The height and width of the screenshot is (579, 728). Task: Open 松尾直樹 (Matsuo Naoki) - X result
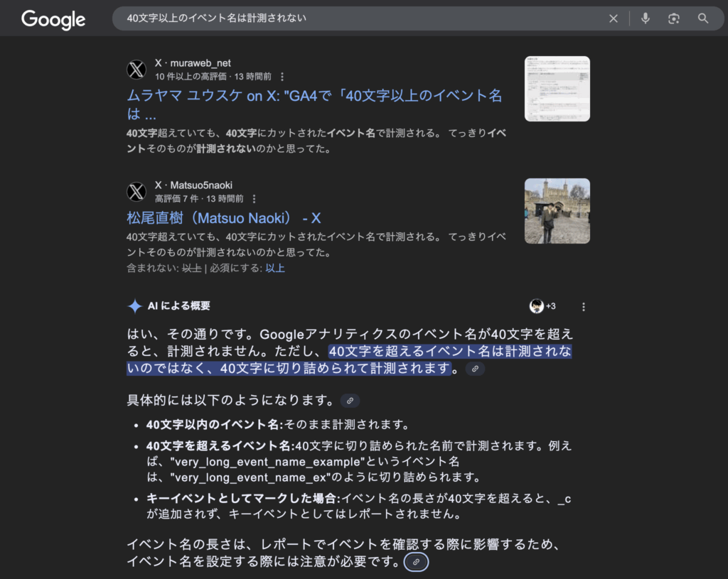[224, 218]
